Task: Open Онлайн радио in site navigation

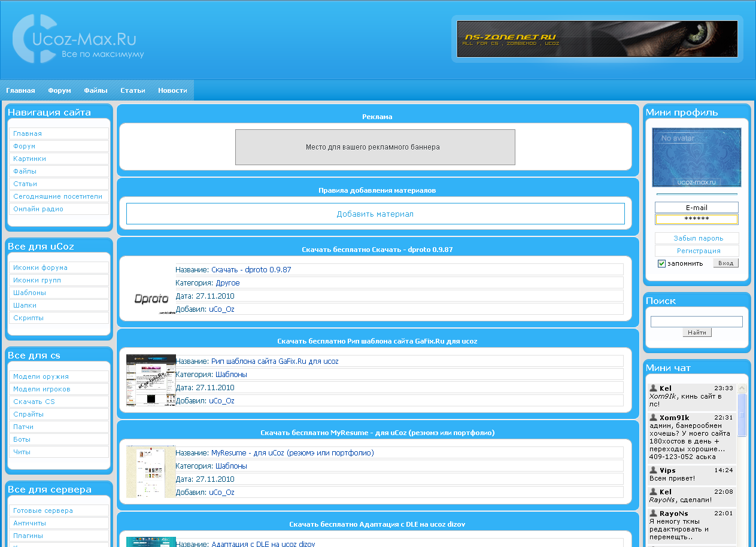Action: [38, 209]
